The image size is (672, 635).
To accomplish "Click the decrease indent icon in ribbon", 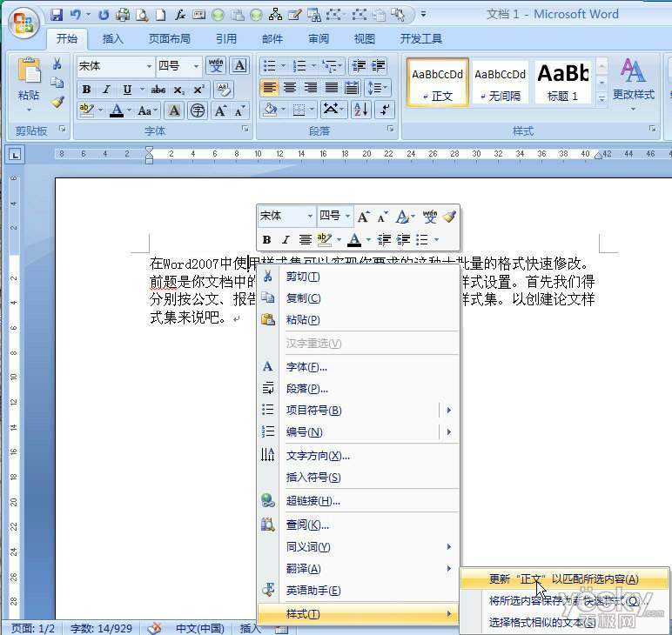I will [x=359, y=66].
